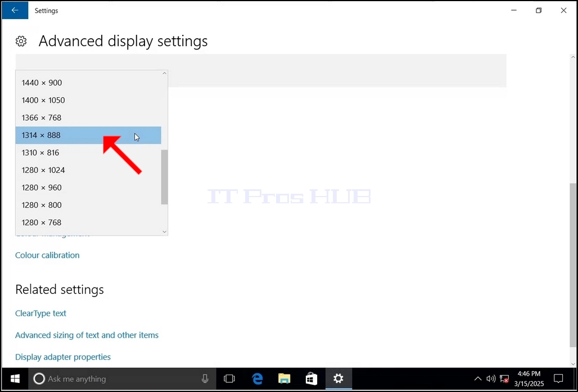Click the resolution list's down scroll arrow
This screenshot has height=392, width=578.
[x=164, y=231]
